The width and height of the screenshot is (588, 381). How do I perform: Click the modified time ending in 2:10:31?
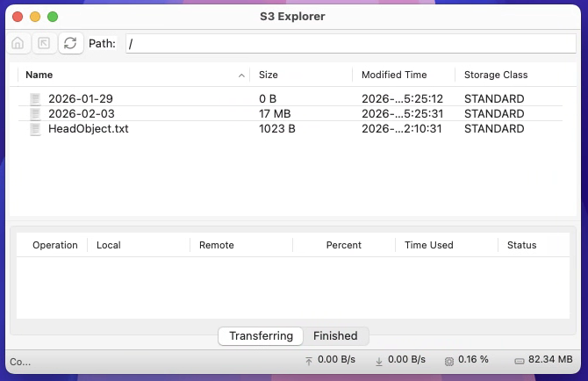point(402,129)
